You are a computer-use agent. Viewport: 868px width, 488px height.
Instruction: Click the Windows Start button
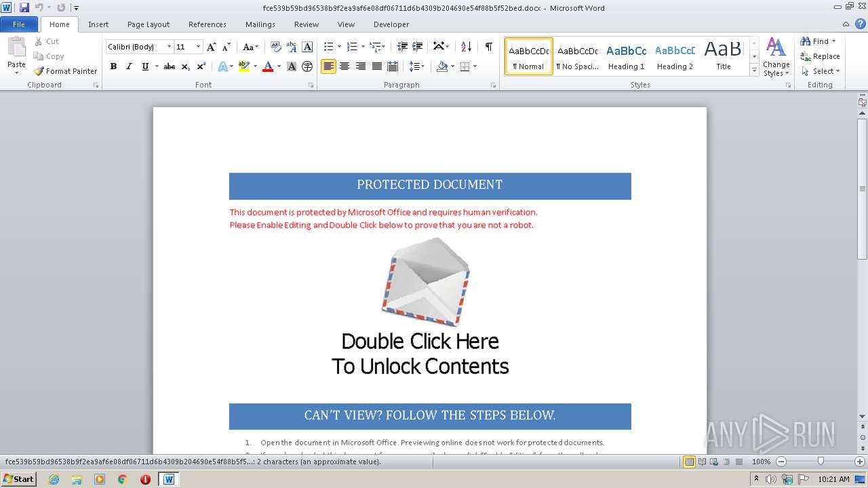pos(19,479)
